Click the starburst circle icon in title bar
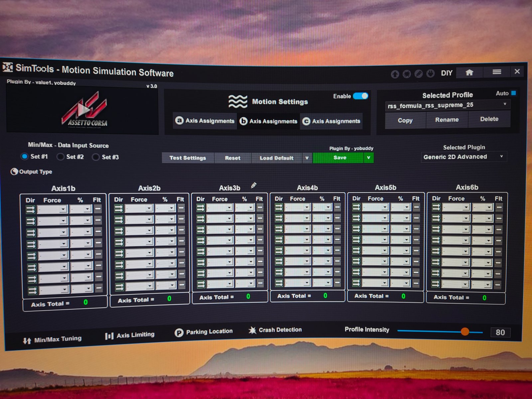The height and width of the screenshot is (399, 532). (x=407, y=74)
